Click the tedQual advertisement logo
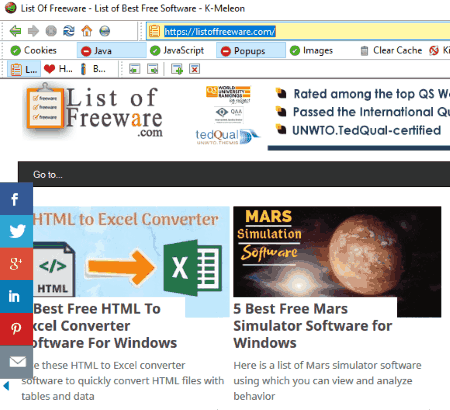The height and width of the screenshot is (410, 450). click(x=227, y=137)
